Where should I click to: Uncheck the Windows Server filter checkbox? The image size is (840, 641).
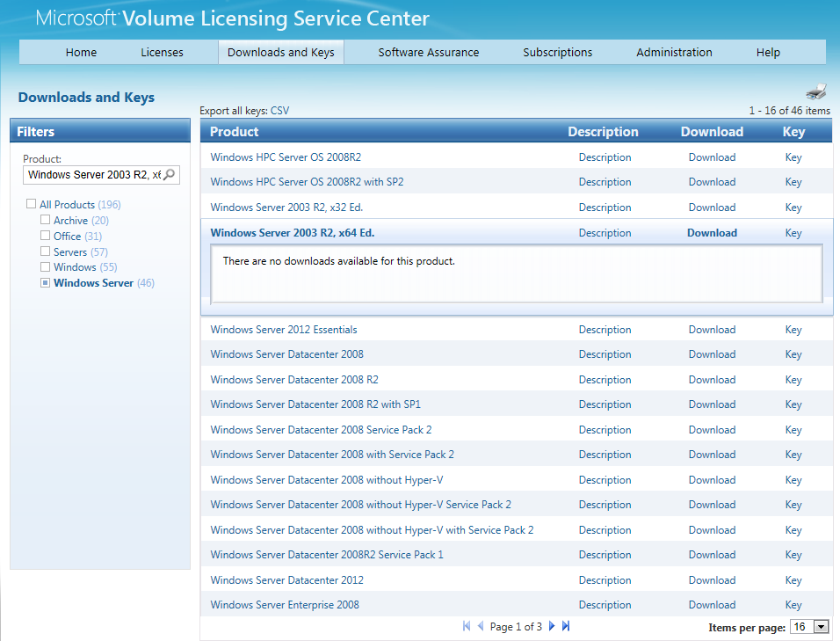[45, 282]
